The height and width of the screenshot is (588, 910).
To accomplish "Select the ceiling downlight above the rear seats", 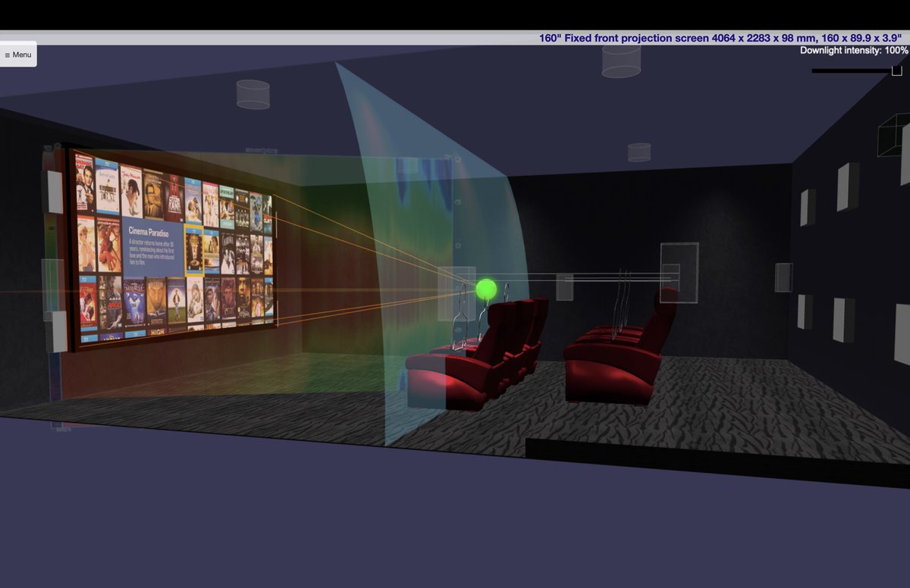I will coord(639,152).
